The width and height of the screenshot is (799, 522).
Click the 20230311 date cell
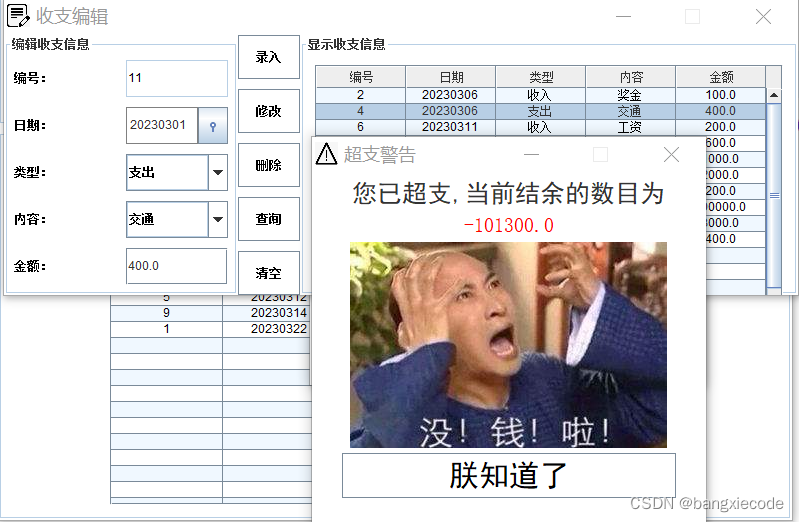(x=451, y=126)
